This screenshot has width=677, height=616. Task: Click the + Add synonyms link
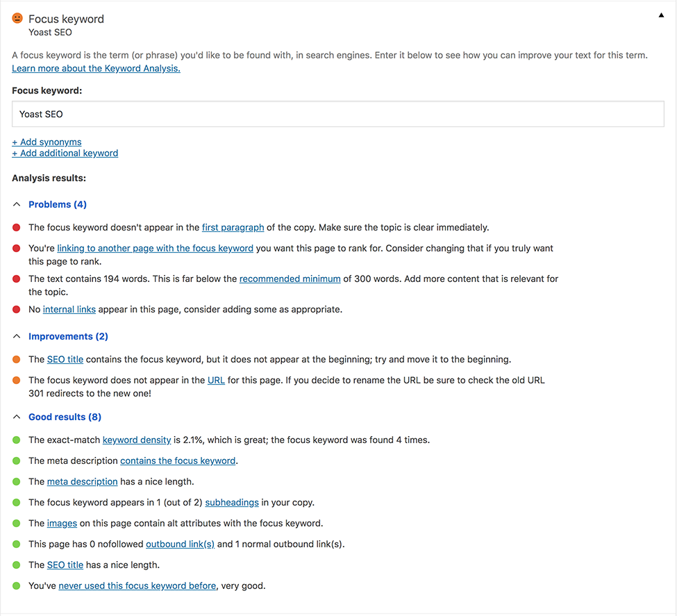click(x=47, y=142)
